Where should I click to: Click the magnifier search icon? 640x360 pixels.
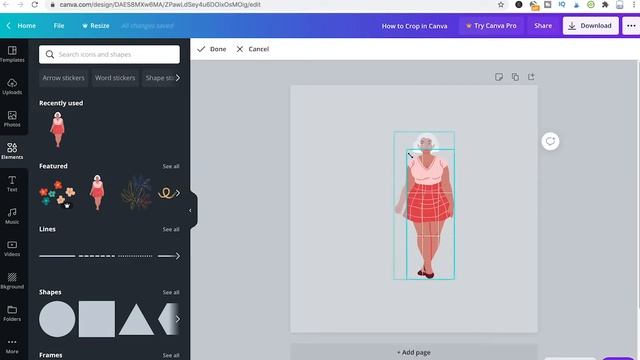point(50,54)
